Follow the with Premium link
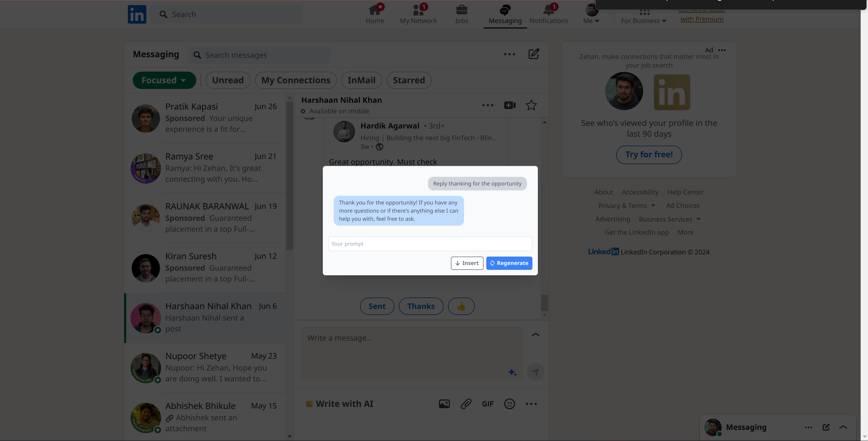868x441 pixels. pyautogui.click(x=702, y=19)
